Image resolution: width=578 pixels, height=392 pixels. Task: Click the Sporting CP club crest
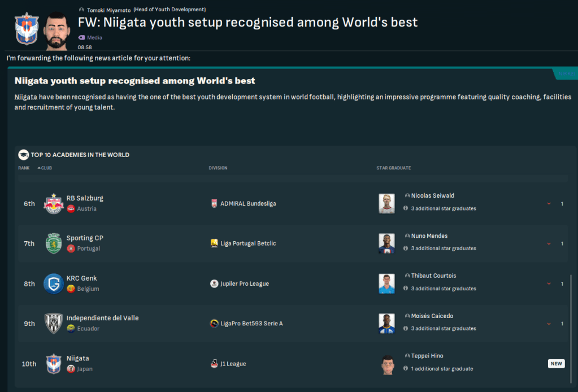[54, 243]
